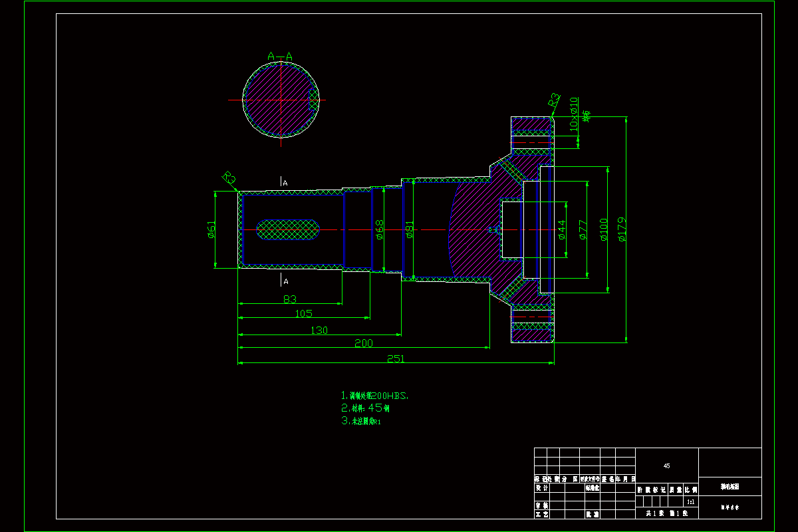Click note 2 stating 材料 45 钢

coord(365,408)
